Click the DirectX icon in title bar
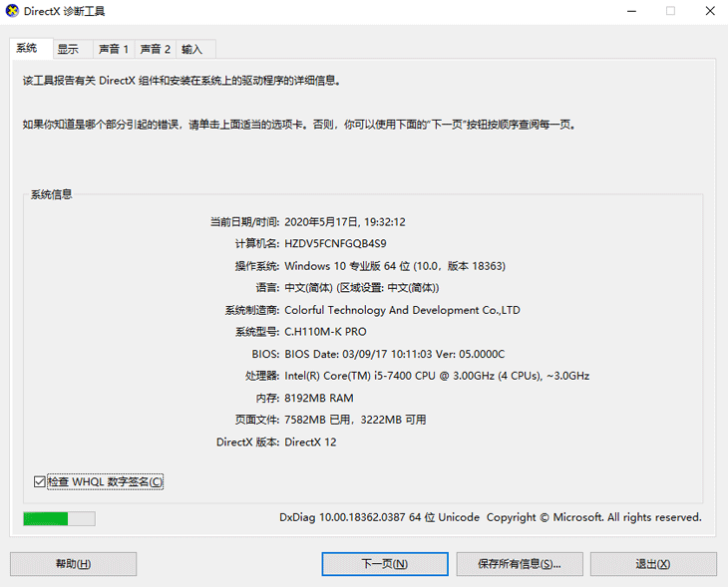728x587 pixels. point(12,11)
